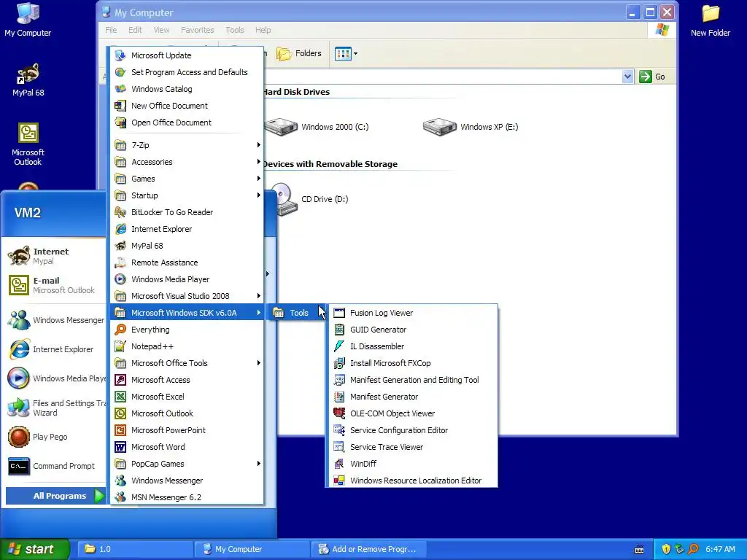747x560 pixels.
Task: Open Command Prompt from Start menu
Action: click(53, 466)
